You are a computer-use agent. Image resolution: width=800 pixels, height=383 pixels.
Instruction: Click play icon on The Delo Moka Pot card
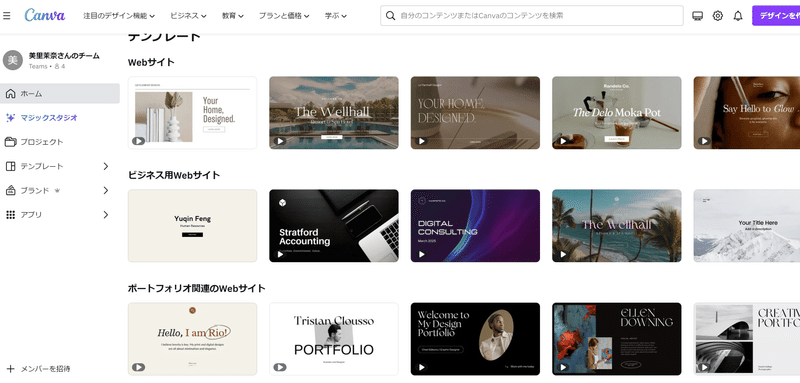pyautogui.click(x=563, y=141)
